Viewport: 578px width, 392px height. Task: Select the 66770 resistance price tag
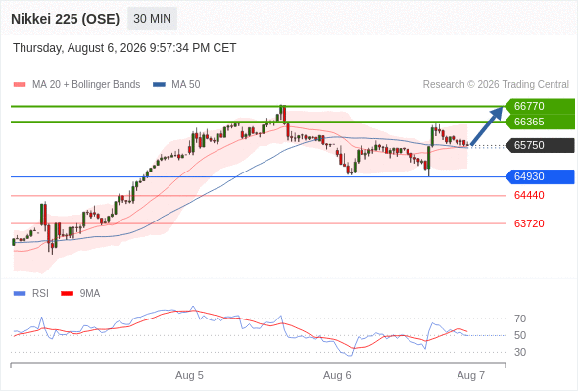[540, 106]
